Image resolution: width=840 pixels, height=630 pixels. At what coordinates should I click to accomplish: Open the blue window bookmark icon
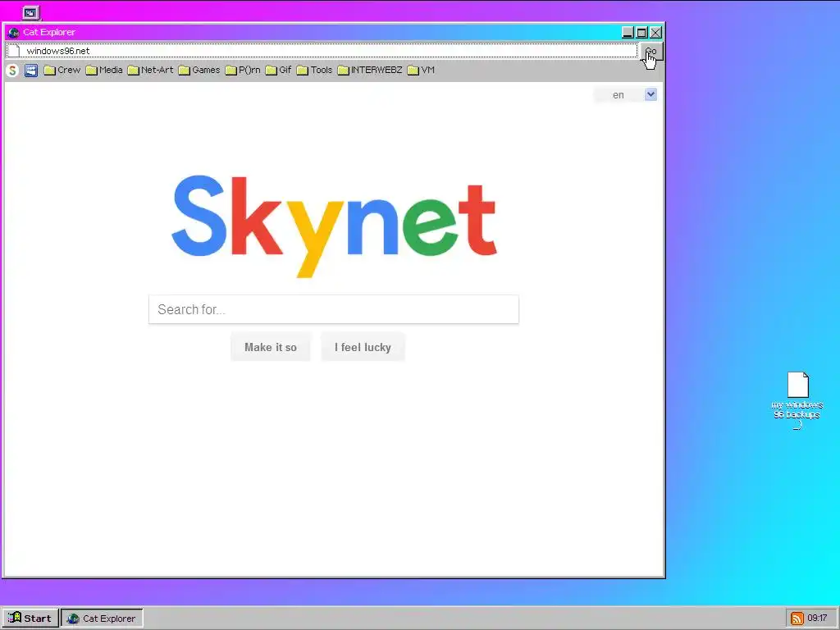(31, 71)
